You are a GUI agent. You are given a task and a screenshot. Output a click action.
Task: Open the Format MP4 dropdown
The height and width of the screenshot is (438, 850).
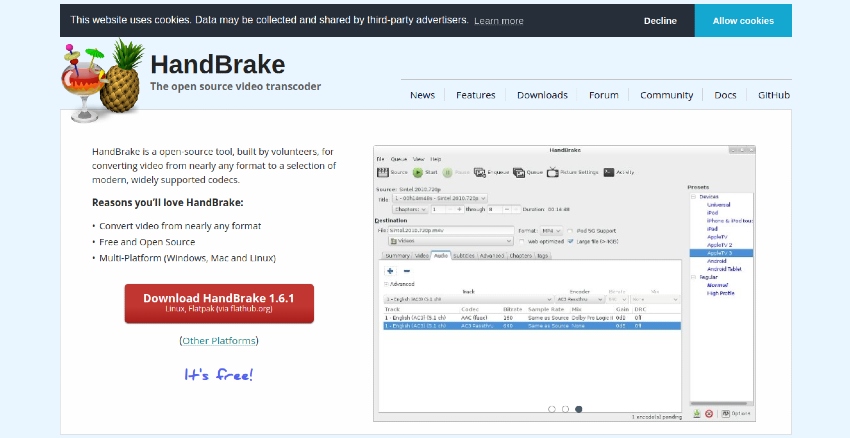tap(551, 231)
